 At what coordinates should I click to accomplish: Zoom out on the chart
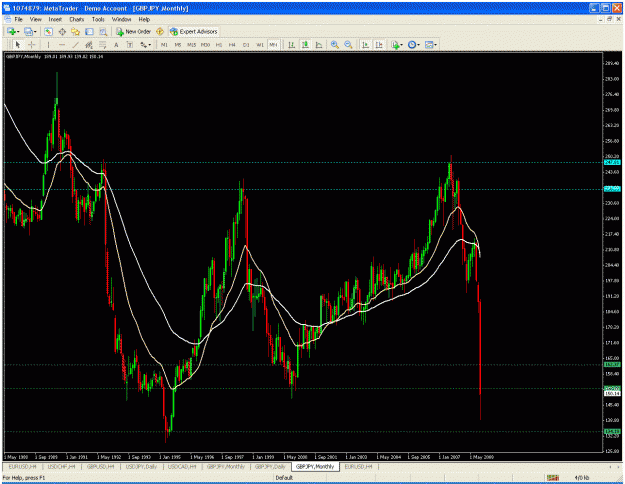(x=348, y=45)
